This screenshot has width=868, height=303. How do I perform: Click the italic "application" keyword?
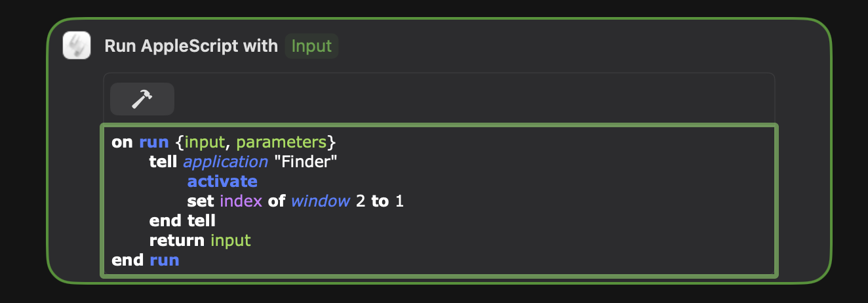[x=226, y=162]
